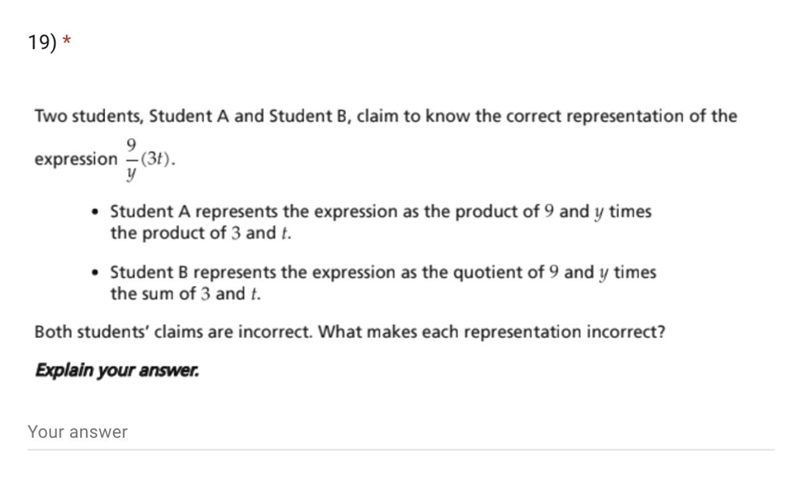The image size is (800, 486).
Task: Click the bold "Explain your answer." text
Action: (x=117, y=370)
